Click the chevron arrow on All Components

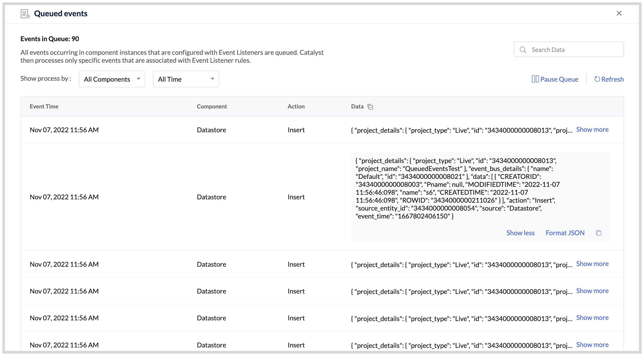[139, 79]
